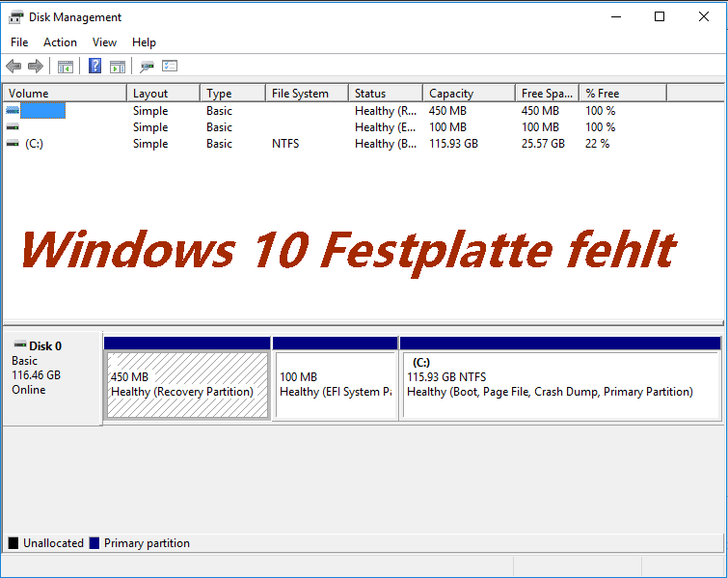
Task: Click the Disk 0 label panel
Action: coord(52,377)
